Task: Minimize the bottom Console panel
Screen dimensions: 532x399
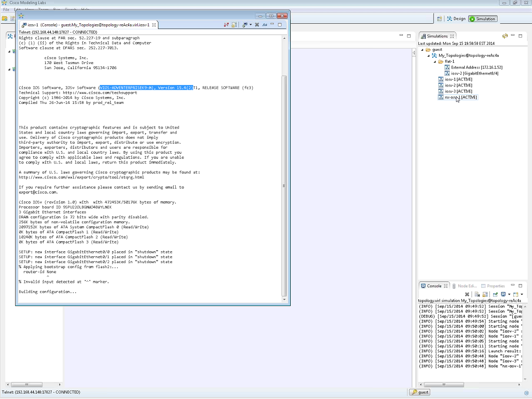Action: point(513,285)
